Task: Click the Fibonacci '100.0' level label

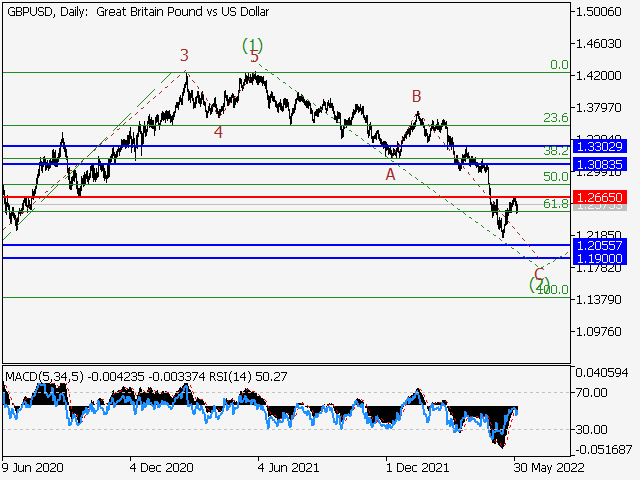Action: click(x=552, y=290)
